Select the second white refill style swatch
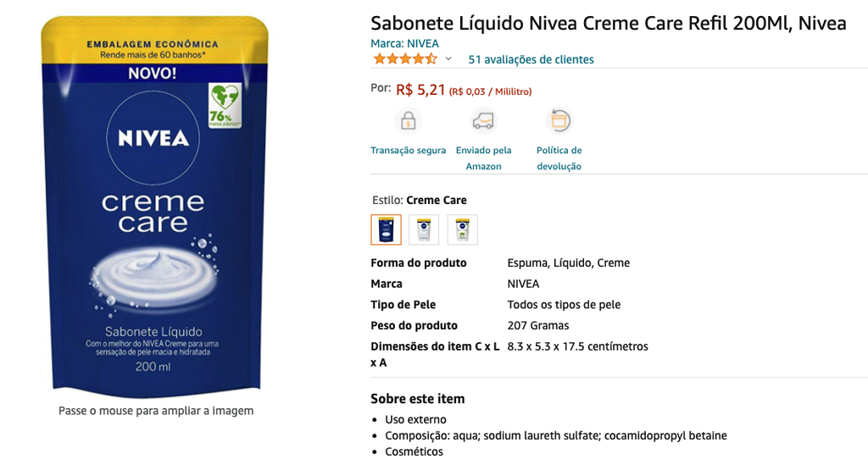The height and width of the screenshot is (470, 868). point(424,229)
